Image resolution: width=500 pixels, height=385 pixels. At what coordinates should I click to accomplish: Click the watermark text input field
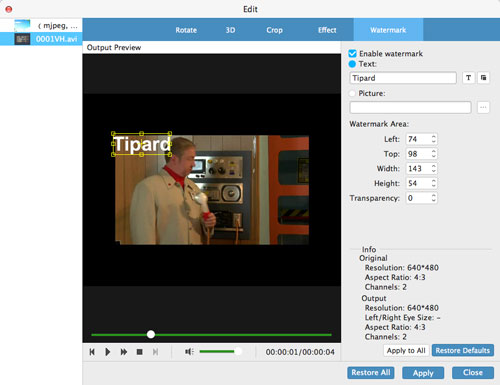tap(403, 78)
